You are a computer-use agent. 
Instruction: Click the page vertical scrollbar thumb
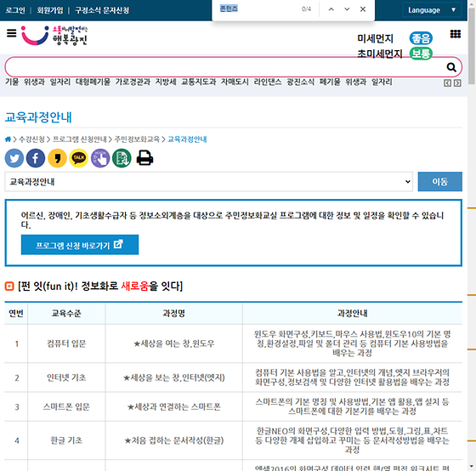[472, 46]
